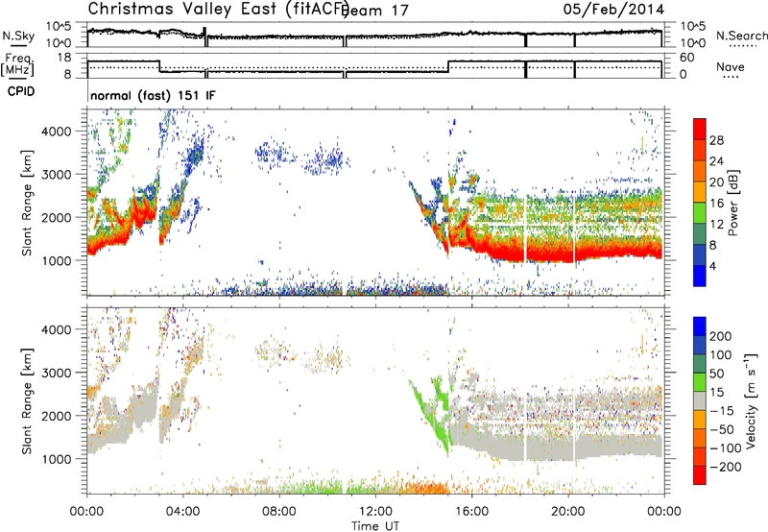Viewport: 768px width, 532px height.
Task: Click the Velocity [m s-1] color bar title
Action: pyautogui.click(x=751, y=400)
